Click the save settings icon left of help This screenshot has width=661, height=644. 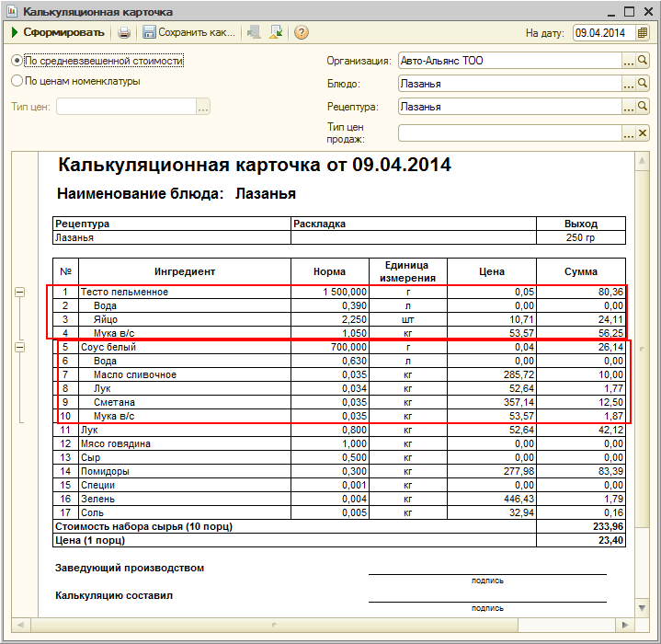(275, 33)
